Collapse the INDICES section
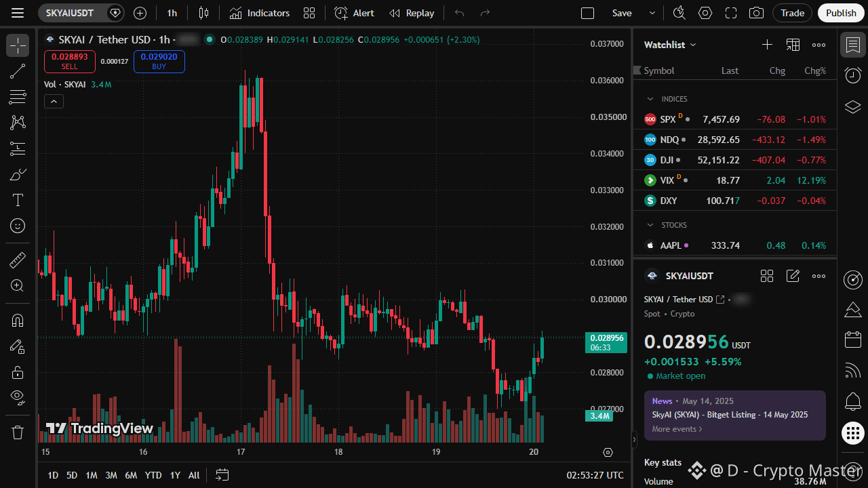The height and width of the screenshot is (488, 868). [650, 99]
